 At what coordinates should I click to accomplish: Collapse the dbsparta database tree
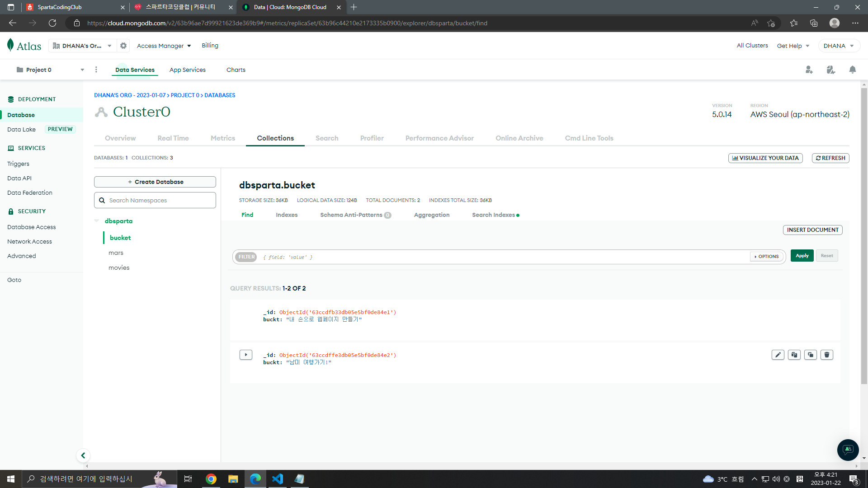(x=96, y=221)
